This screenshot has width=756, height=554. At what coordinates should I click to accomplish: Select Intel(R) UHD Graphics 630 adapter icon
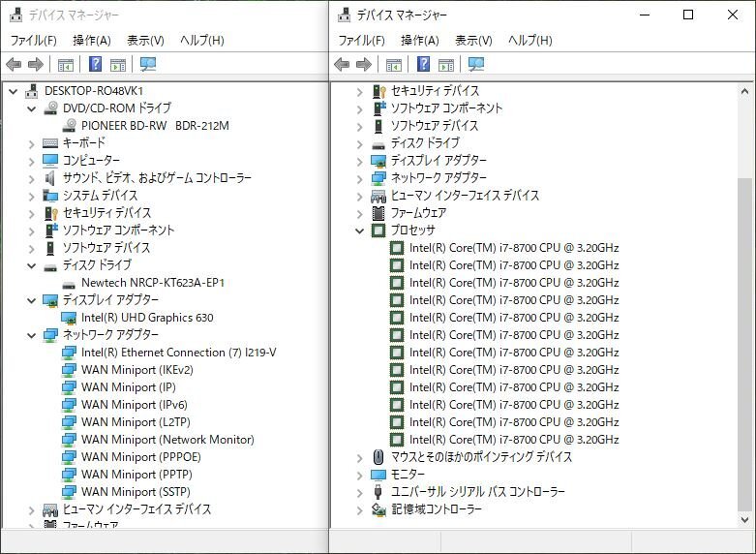69,318
